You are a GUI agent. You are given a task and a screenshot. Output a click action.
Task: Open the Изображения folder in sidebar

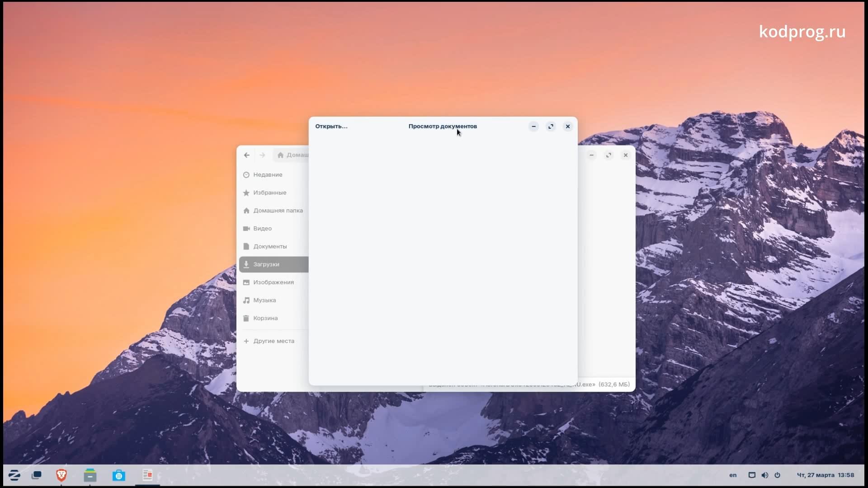[274, 282]
